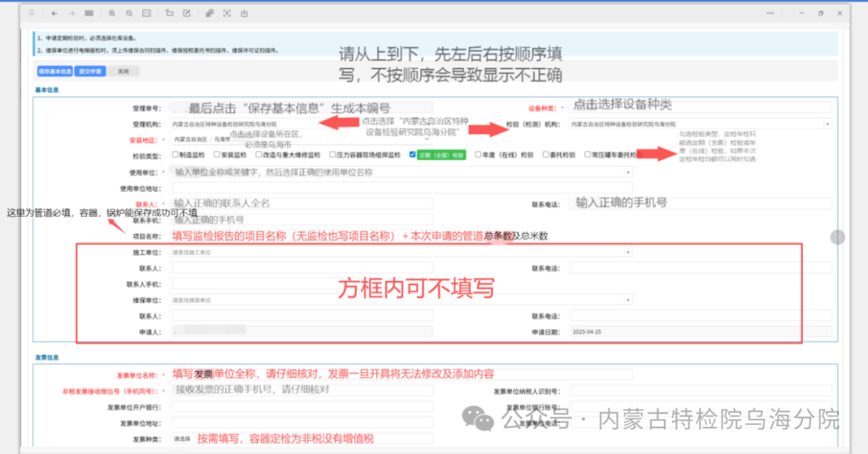Click the 联系手机 input field
This screenshot has height=454, width=868.
[301, 220]
